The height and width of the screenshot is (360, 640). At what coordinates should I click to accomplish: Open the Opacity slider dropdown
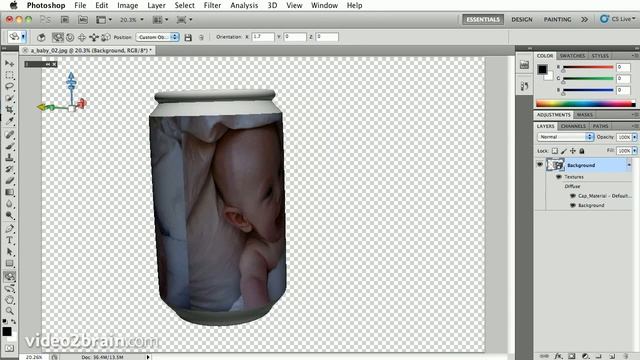pos(635,137)
